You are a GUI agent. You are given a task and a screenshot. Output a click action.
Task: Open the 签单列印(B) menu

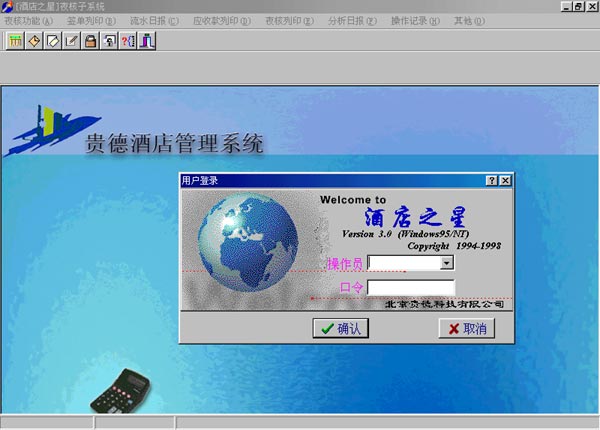91,21
